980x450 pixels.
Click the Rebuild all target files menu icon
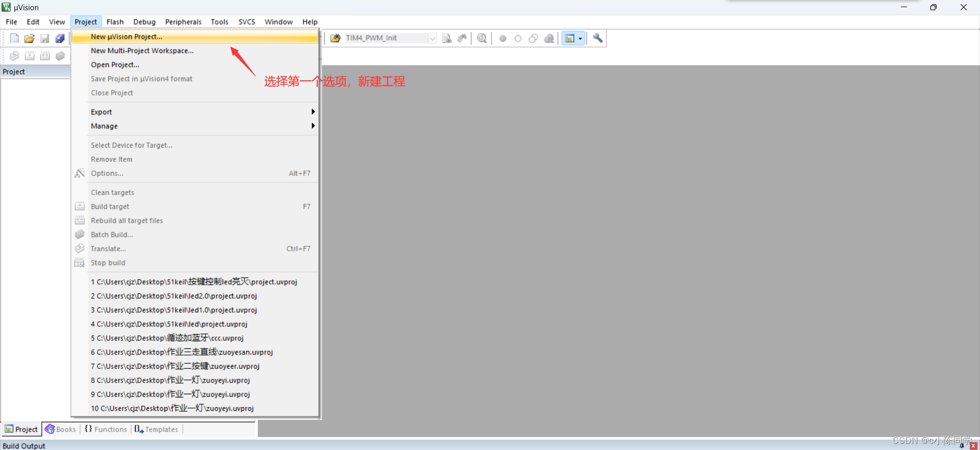80,220
